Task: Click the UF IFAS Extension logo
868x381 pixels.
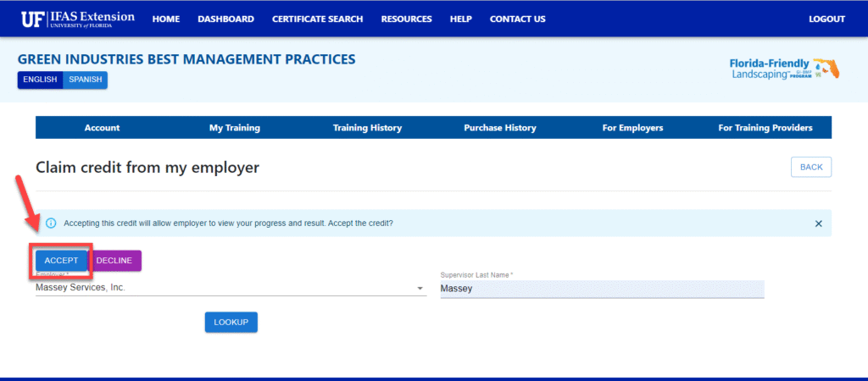Action: point(76,19)
